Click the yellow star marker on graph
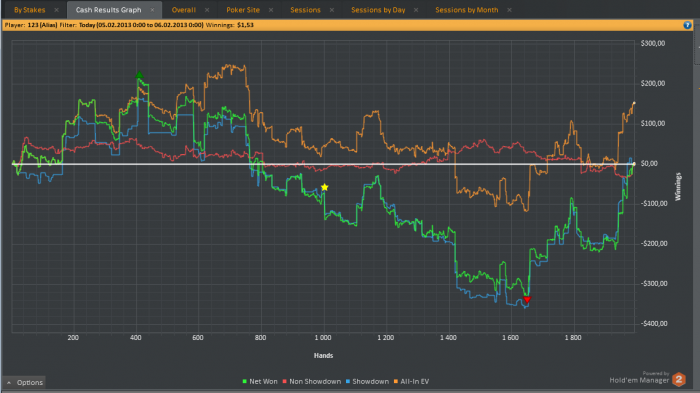Image resolution: width=700 pixels, height=393 pixels. click(325, 187)
